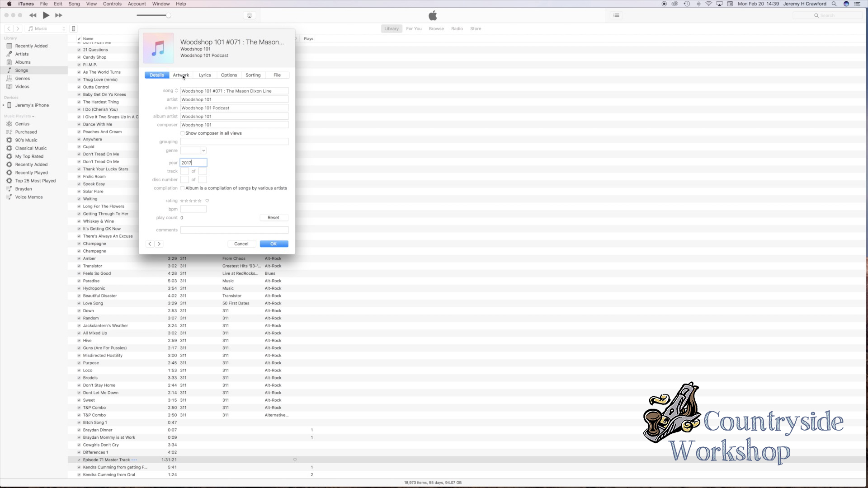Screen dimensions: 868x488
Task: Open the Browse section
Action: (436, 28)
